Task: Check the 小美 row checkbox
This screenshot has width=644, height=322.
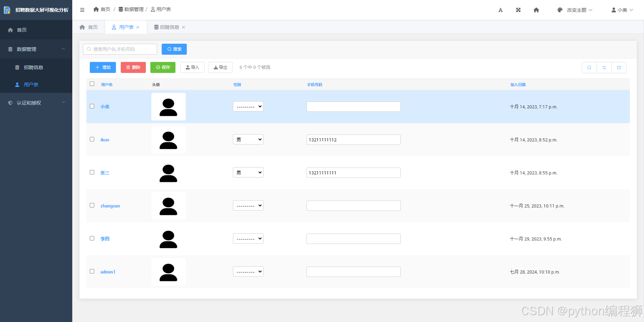Action: [x=92, y=106]
